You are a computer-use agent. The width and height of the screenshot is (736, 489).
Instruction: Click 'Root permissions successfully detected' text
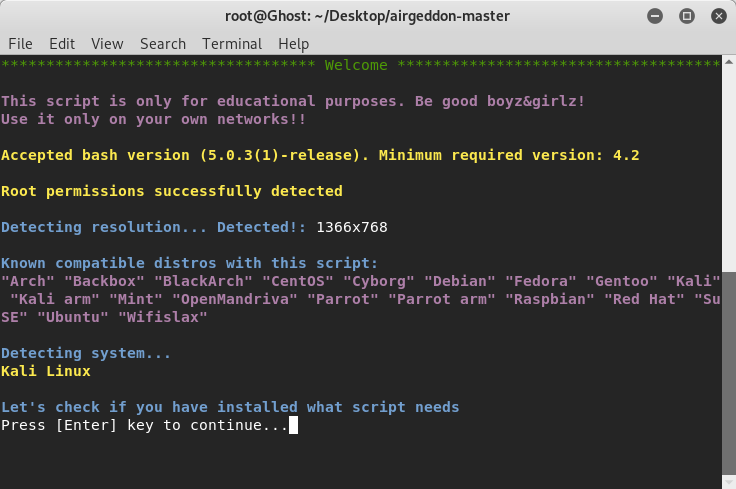click(172, 191)
